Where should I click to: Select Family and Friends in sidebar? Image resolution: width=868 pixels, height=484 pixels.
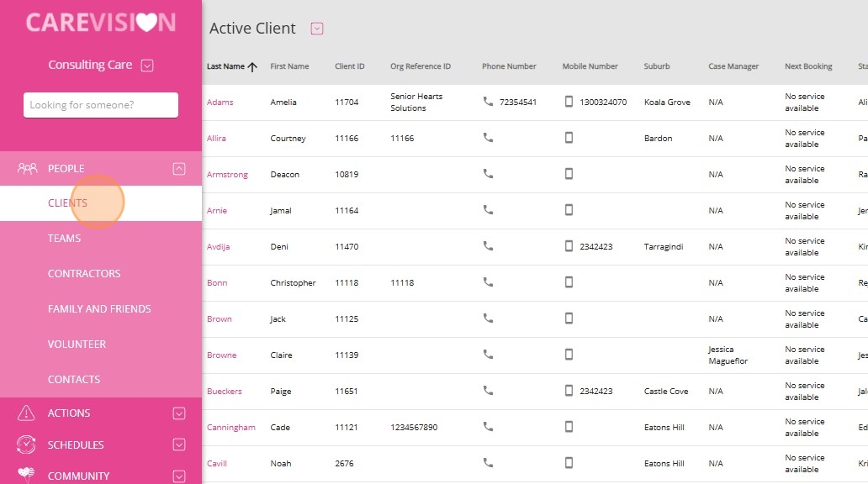point(99,309)
